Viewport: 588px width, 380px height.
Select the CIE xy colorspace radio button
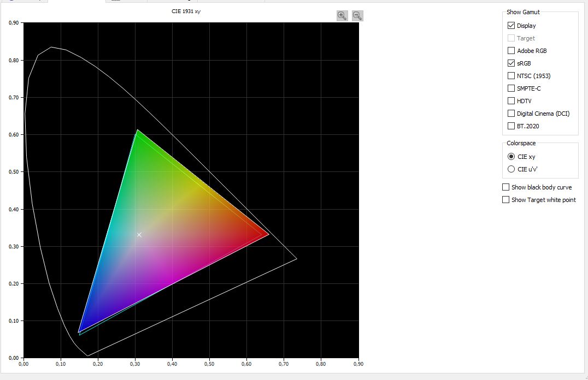click(511, 157)
